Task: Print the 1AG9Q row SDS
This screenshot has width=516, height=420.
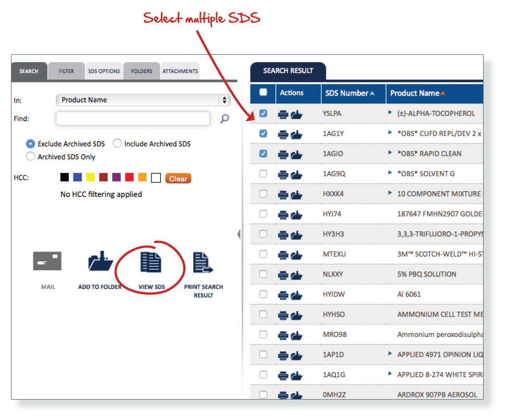Action: 283,175
